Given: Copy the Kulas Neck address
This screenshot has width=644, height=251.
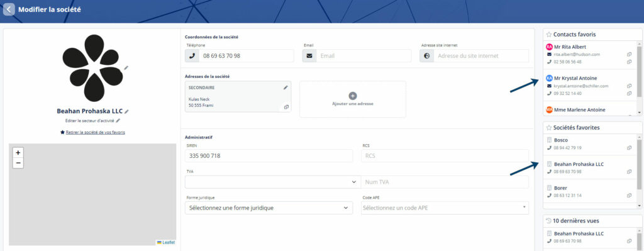Looking at the screenshot, I should coord(286,107).
